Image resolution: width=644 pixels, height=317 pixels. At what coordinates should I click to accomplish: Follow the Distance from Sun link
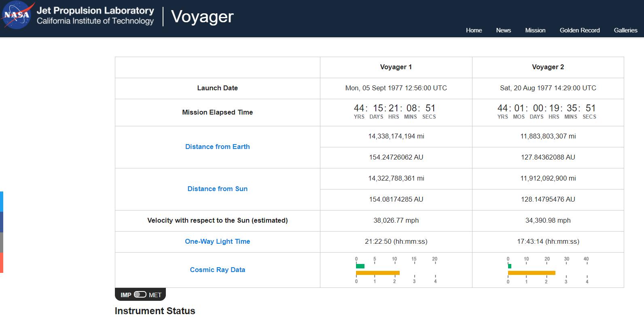(x=218, y=189)
